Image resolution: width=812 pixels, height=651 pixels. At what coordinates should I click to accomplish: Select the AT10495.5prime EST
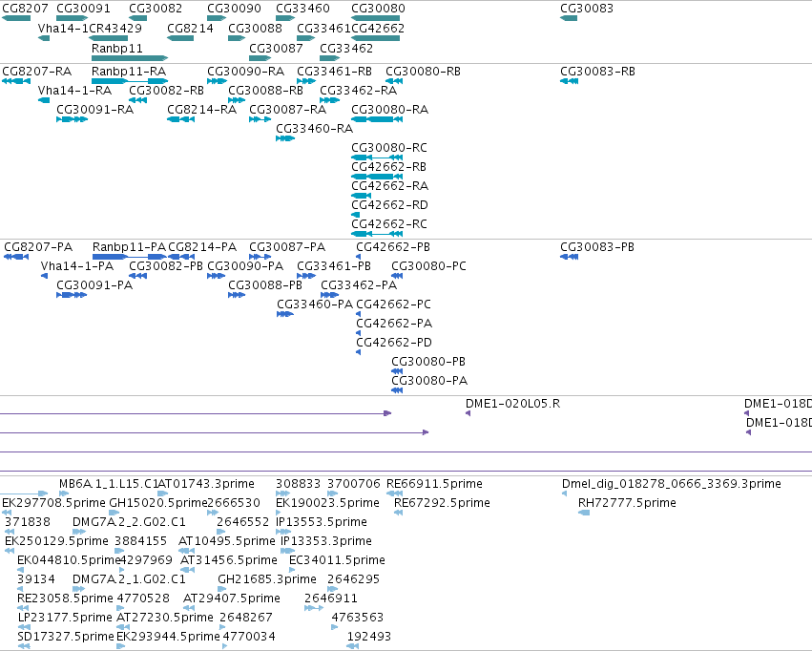[x=186, y=551]
